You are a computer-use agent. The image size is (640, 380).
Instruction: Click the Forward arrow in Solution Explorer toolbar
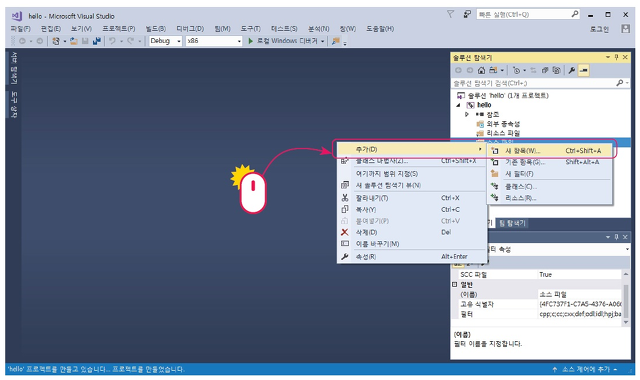pos(470,70)
